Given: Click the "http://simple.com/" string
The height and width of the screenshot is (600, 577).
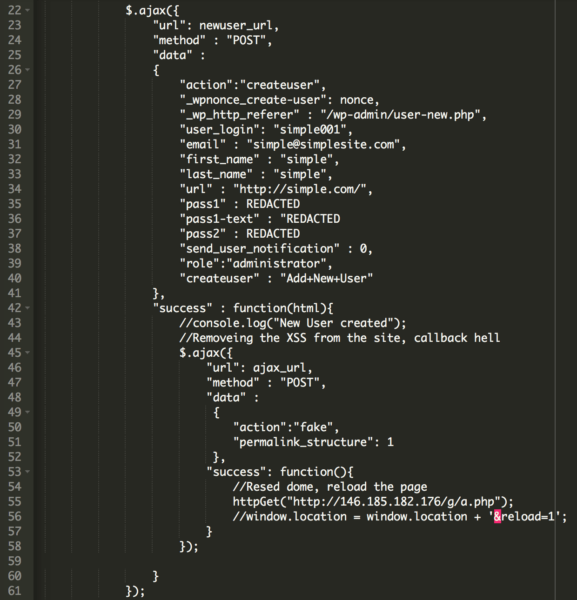Looking at the screenshot, I should tap(300, 189).
